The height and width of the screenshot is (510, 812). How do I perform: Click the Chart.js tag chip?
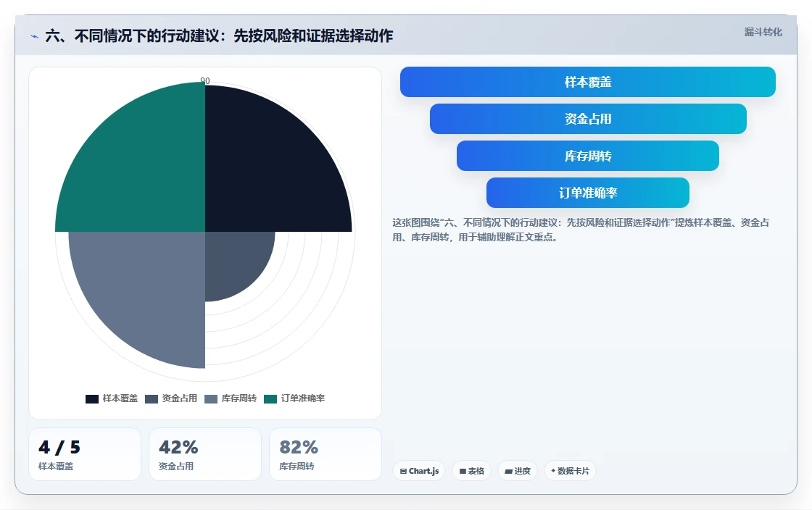pos(419,471)
